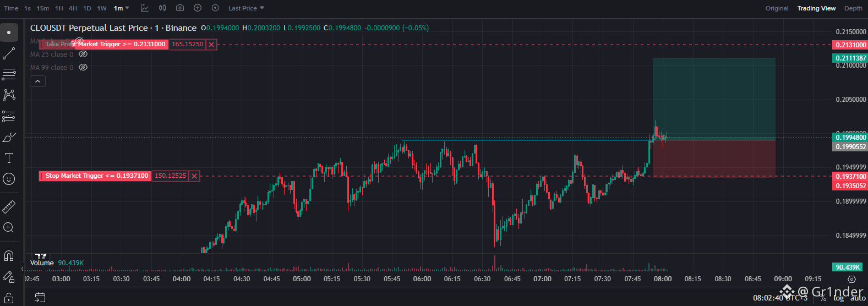Select the 1H interval

click(59, 8)
